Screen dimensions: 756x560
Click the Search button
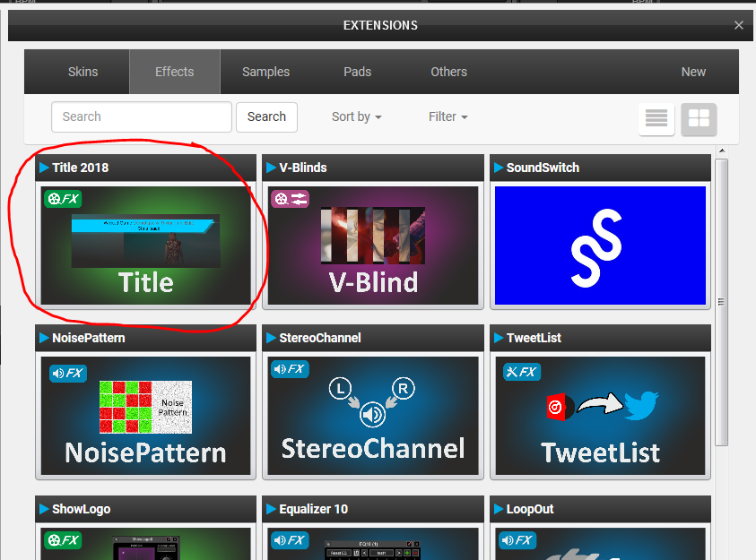tap(266, 117)
